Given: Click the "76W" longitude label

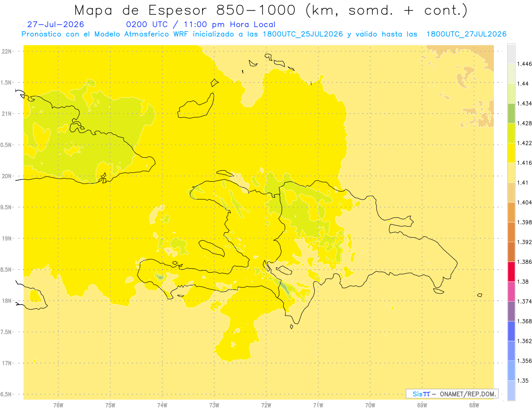Looking at the screenshot, I should click(x=58, y=405).
